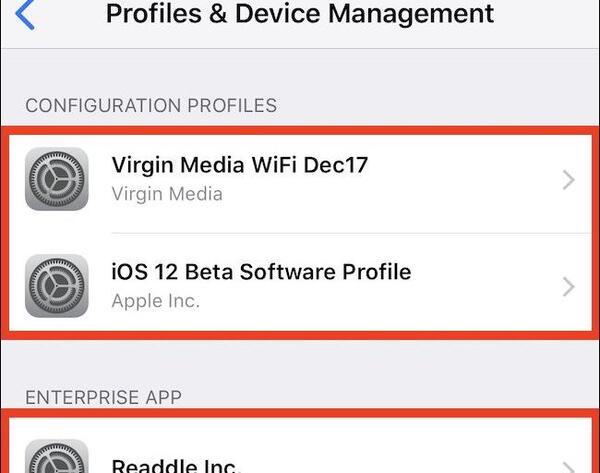Click the CONFIGURATION PROFILES section header
600x473 pixels.
pos(151,105)
